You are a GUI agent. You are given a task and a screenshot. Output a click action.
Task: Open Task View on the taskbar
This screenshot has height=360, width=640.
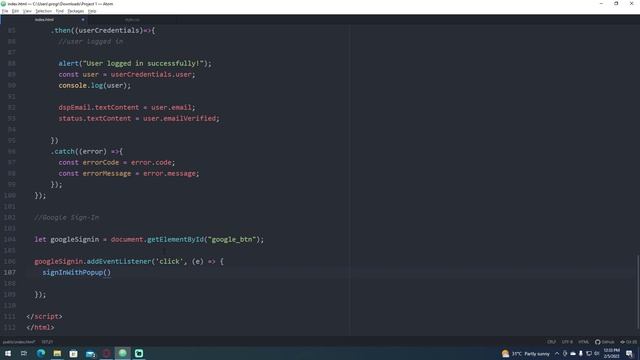coord(24,353)
